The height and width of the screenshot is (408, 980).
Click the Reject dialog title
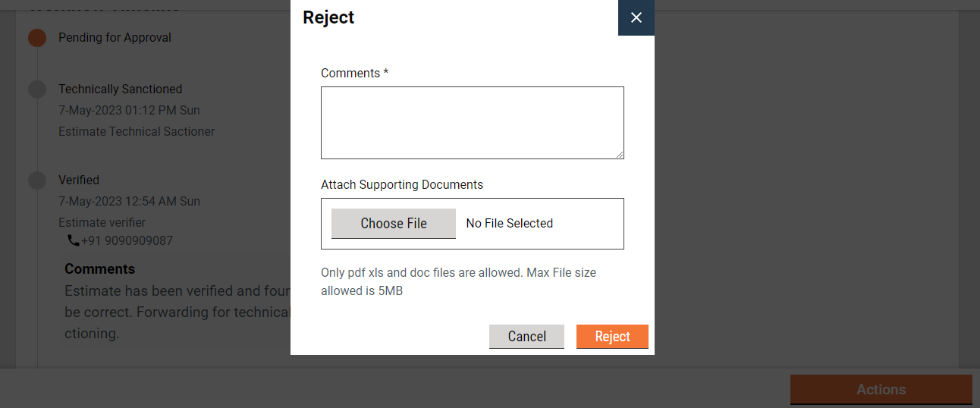[x=328, y=17]
